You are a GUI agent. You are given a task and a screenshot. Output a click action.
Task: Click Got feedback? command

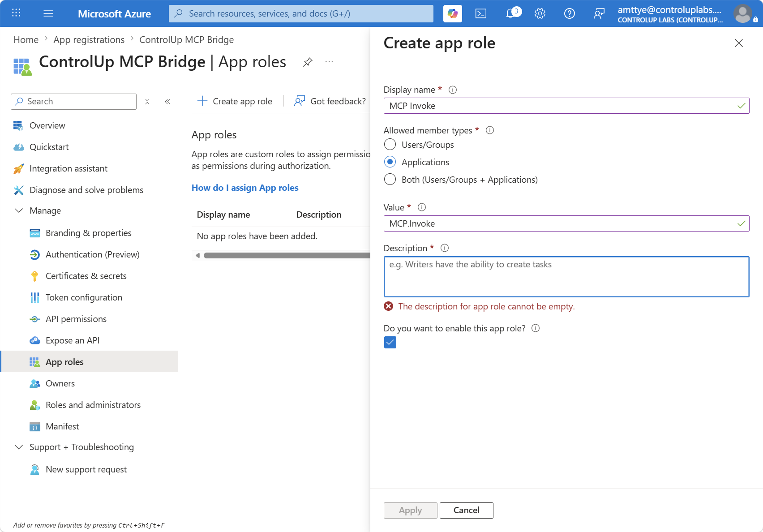(x=330, y=101)
